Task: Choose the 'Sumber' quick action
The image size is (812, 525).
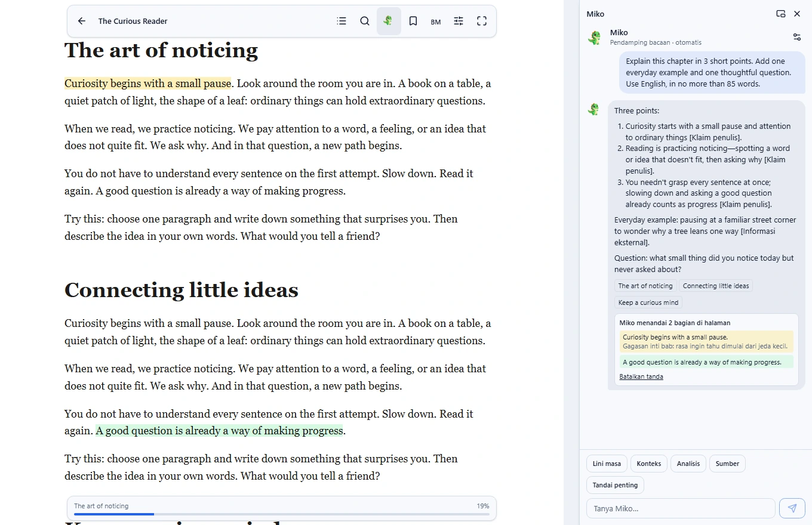Action: coord(727,464)
